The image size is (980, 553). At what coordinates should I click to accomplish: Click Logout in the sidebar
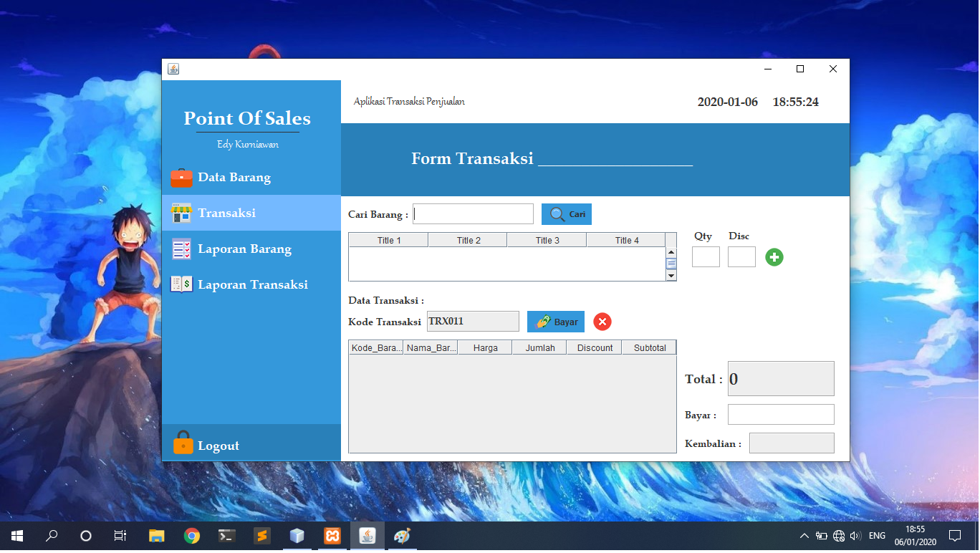251,443
